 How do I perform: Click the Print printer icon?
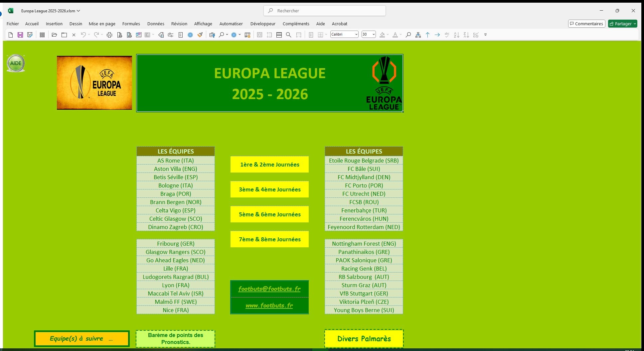(x=109, y=35)
